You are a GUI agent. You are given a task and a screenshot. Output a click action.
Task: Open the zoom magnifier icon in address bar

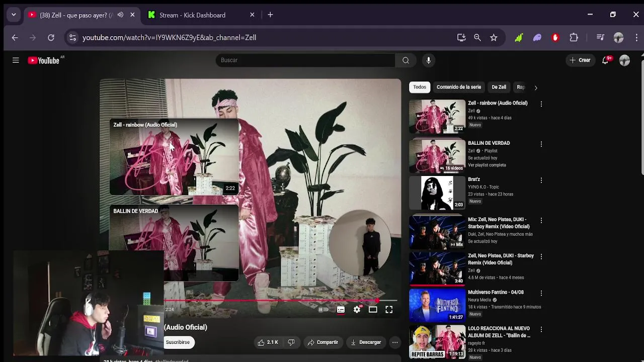477,38
